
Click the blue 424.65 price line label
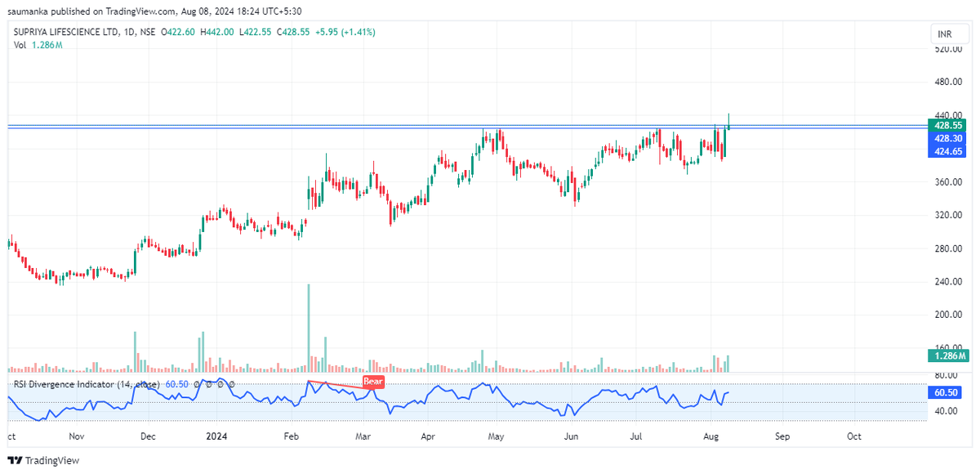(948, 151)
